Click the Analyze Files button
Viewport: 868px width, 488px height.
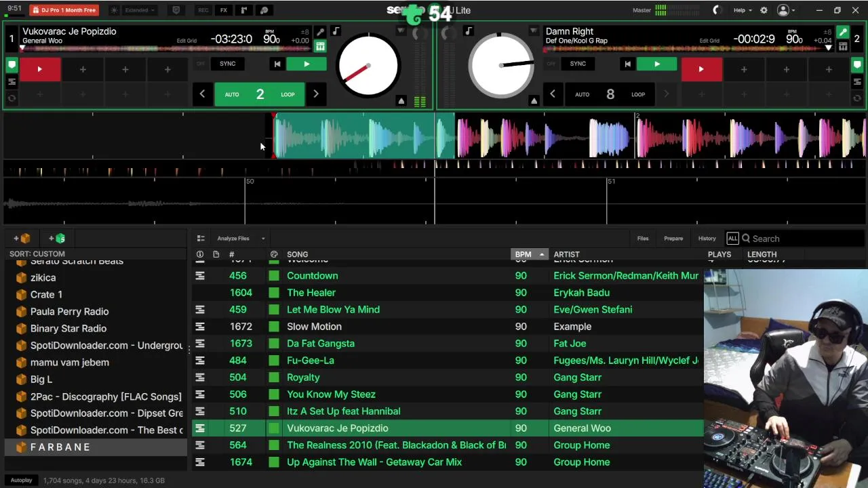tap(233, 239)
